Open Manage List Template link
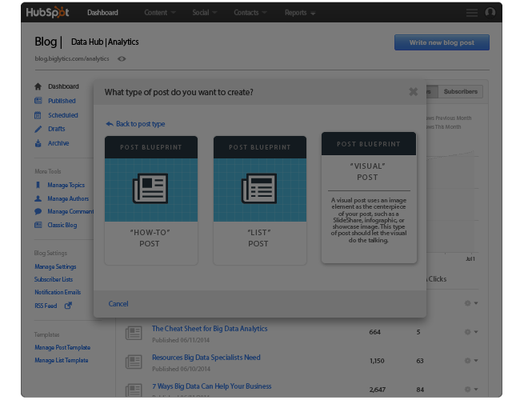This screenshot has height=420, width=520. click(62, 360)
